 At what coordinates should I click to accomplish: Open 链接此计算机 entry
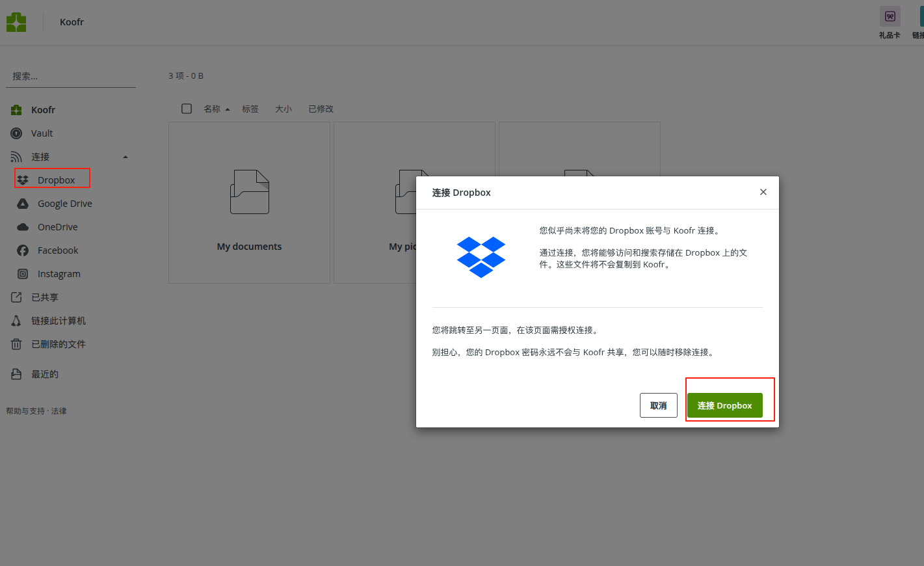click(x=59, y=321)
